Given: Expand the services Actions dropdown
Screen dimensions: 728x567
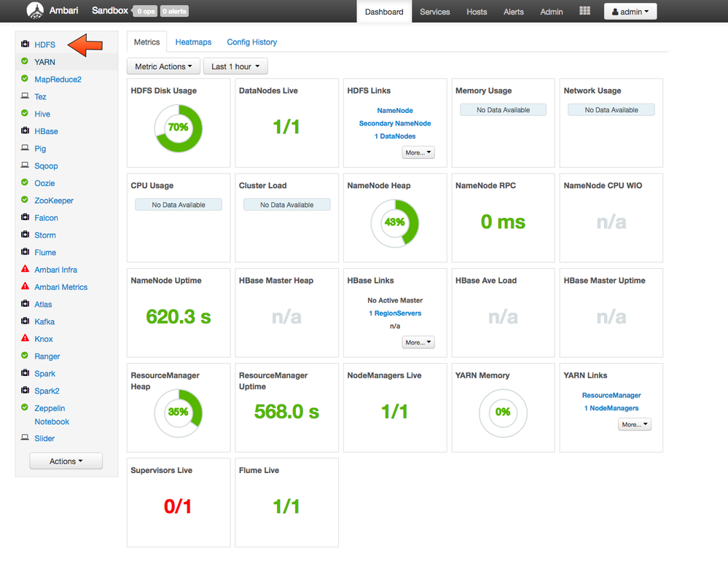Looking at the screenshot, I should [66, 461].
